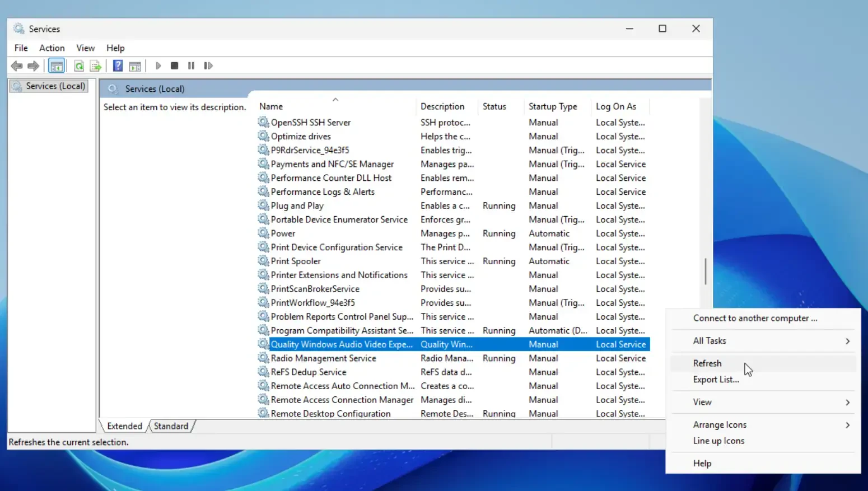
Task: Choose Refresh from the context menu
Action: coord(707,363)
